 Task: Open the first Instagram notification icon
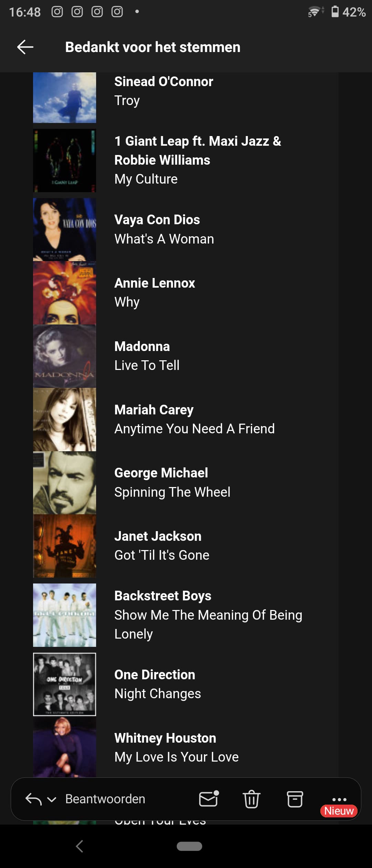pyautogui.click(x=57, y=12)
